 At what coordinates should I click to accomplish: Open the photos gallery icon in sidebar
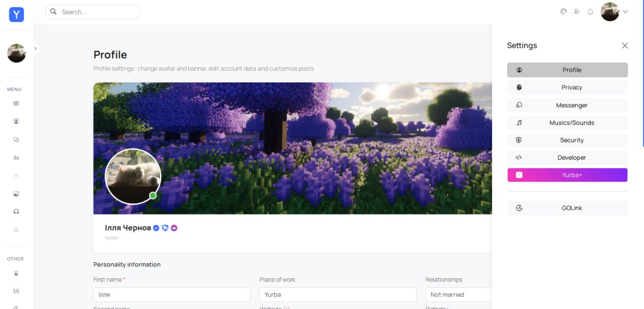[x=16, y=193]
